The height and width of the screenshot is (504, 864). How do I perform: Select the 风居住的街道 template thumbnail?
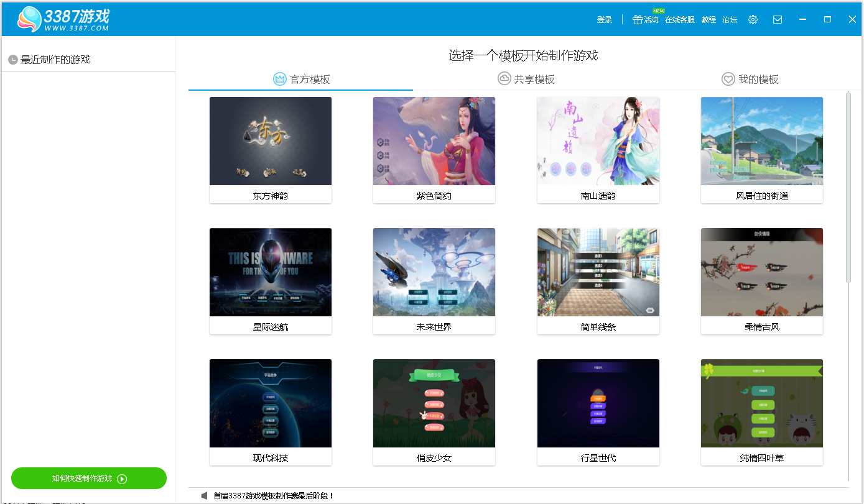click(762, 141)
